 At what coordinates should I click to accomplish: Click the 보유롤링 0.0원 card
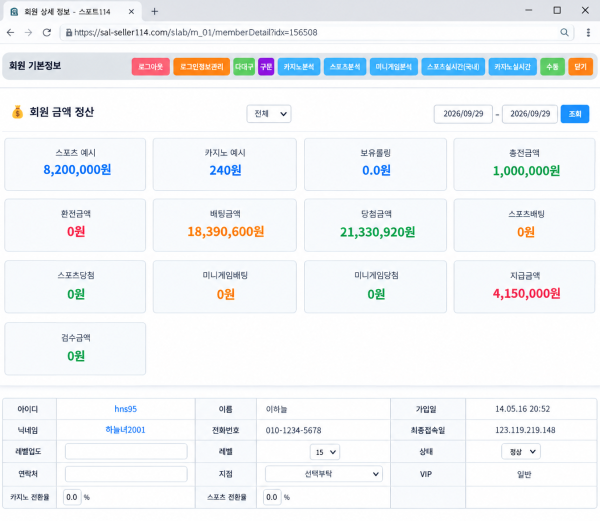coord(375,164)
